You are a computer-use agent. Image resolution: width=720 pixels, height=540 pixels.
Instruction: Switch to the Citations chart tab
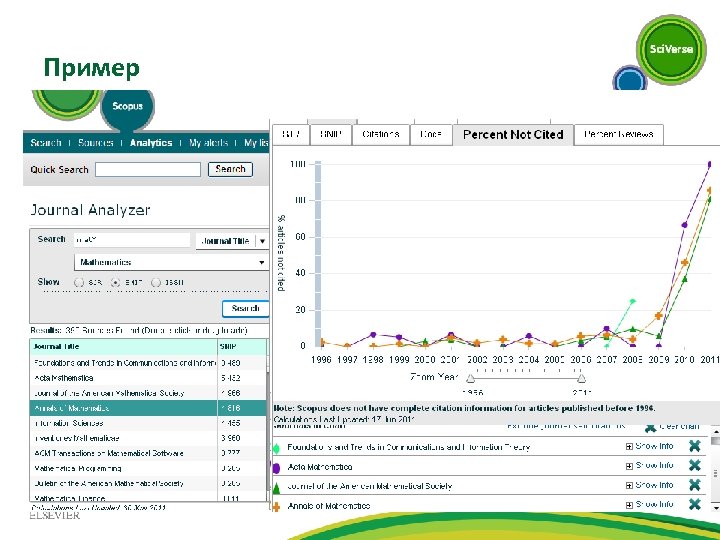381,135
